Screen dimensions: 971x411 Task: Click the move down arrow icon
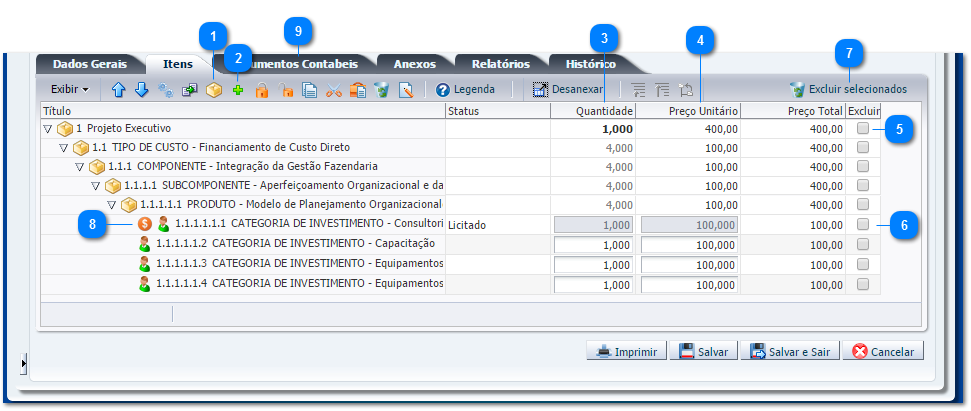[x=141, y=90]
